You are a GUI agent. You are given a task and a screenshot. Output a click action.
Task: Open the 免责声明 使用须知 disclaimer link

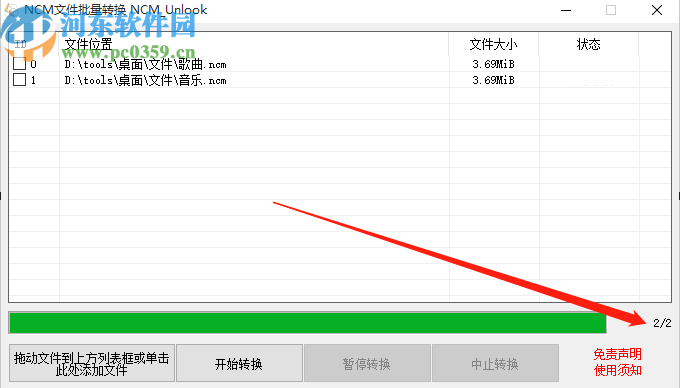click(617, 362)
